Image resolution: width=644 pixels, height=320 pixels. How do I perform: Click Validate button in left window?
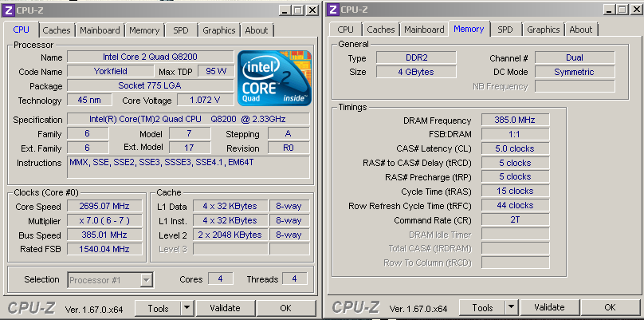coord(225,308)
